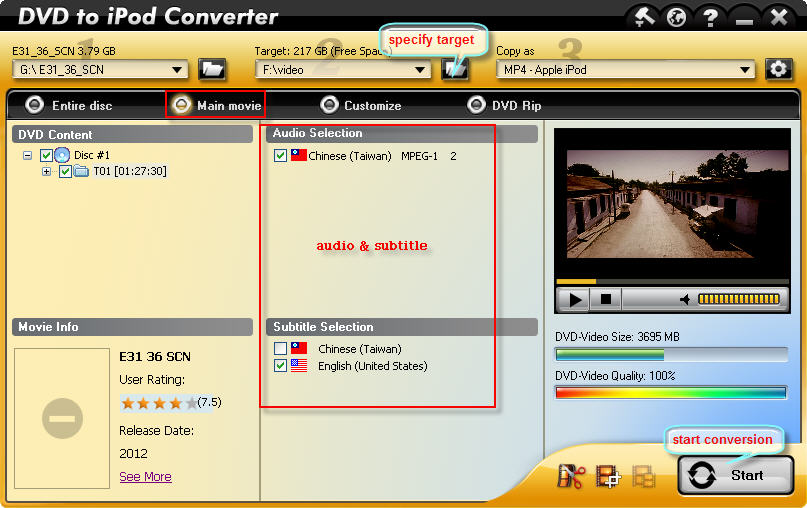807x508 pixels.
Task: Stop the preview video
Action: tap(606, 299)
